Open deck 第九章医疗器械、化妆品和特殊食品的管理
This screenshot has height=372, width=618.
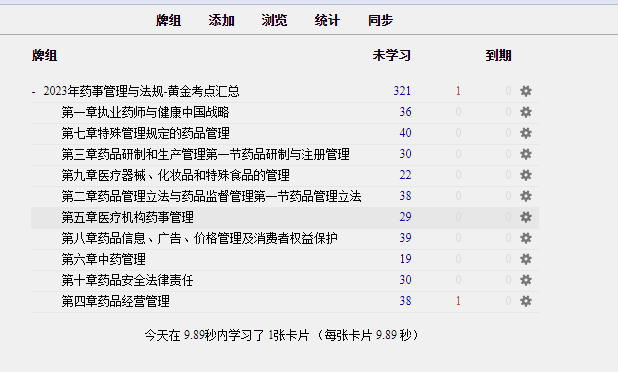coord(175,175)
